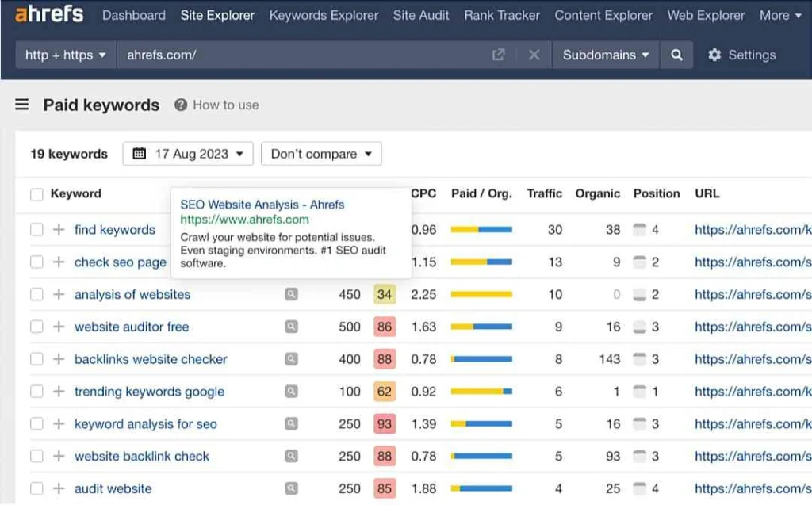This screenshot has width=812, height=505.
Task: Click the How to use help icon
Action: [x=181, y=105]
